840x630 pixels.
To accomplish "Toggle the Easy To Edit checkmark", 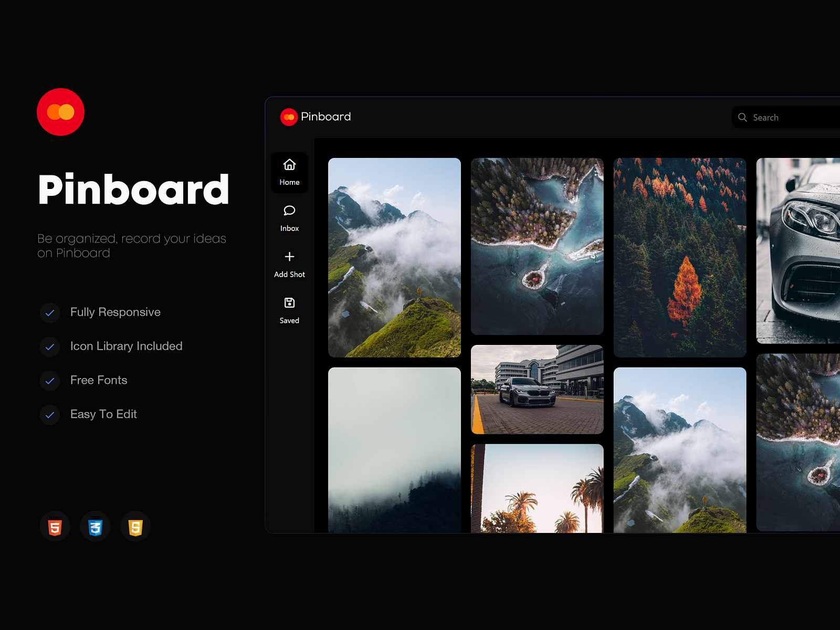I will point(50,415).
